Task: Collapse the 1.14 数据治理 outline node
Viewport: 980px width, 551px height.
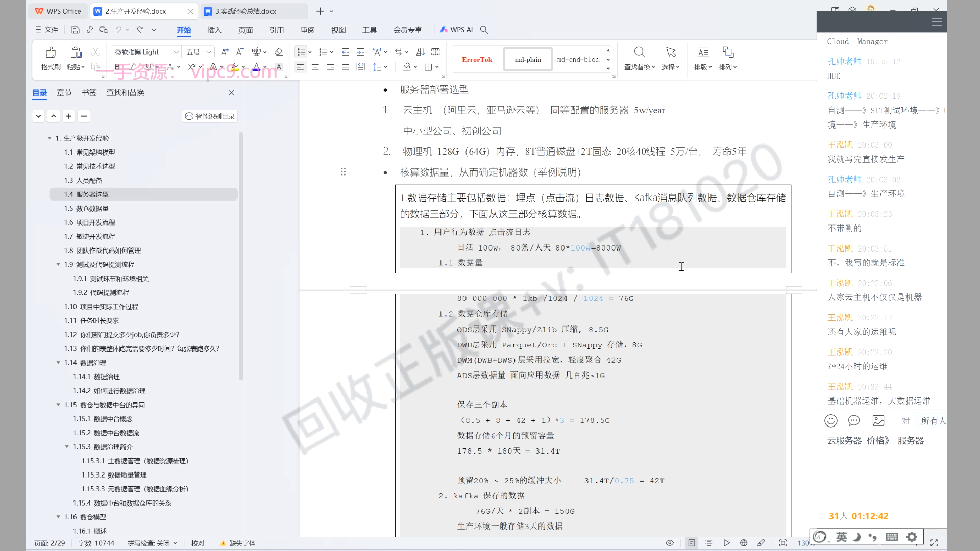Action: (58, 363)
